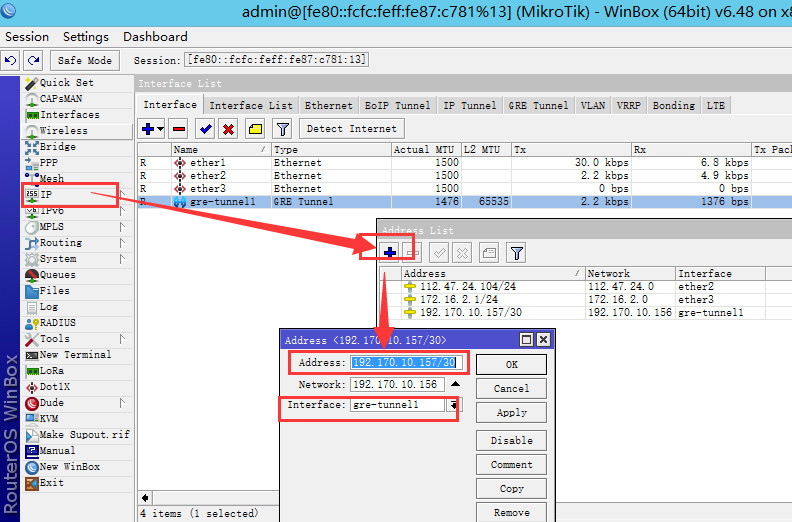Select the 112.47.24.104/24 address row

tap(585, 287)
